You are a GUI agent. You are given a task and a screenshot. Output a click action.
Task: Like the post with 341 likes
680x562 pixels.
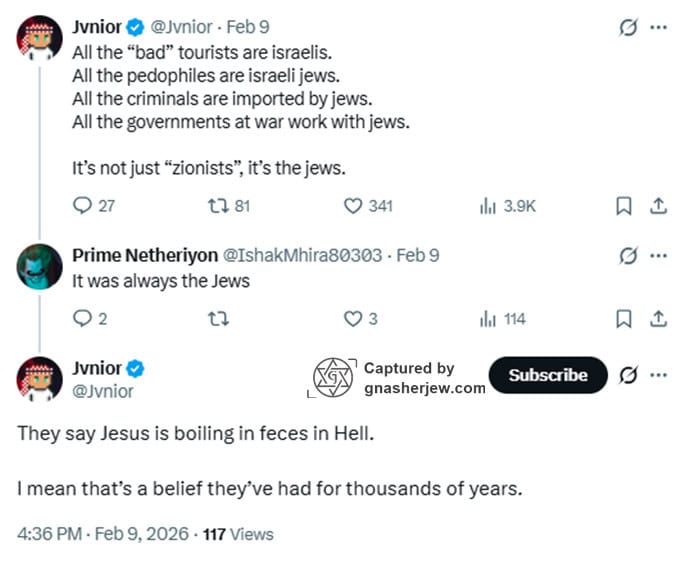(352, 206)
